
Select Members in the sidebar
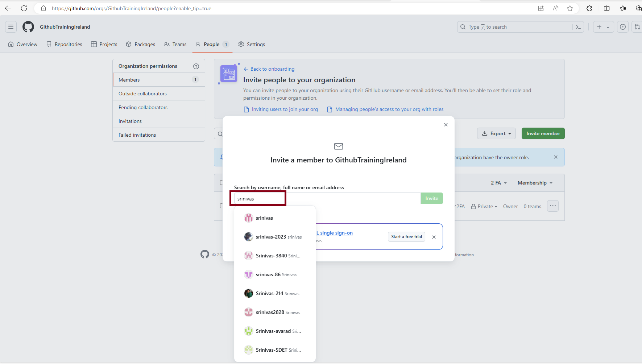[159, 80]
